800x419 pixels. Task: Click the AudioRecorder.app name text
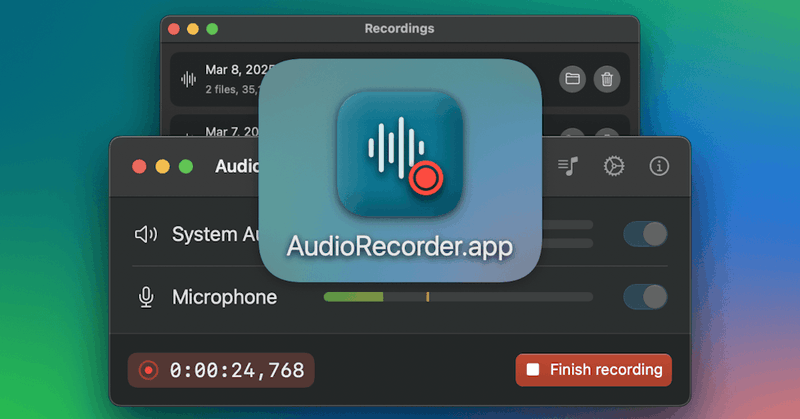[400, 247]
